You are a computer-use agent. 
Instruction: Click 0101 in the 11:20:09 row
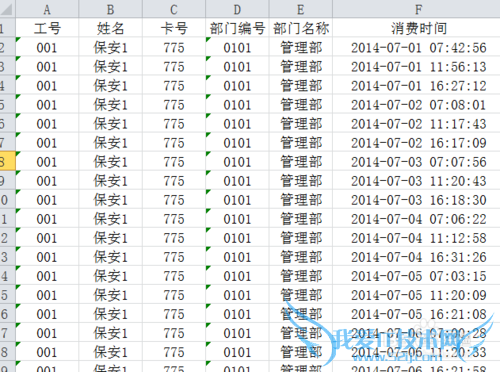[237, 294]
